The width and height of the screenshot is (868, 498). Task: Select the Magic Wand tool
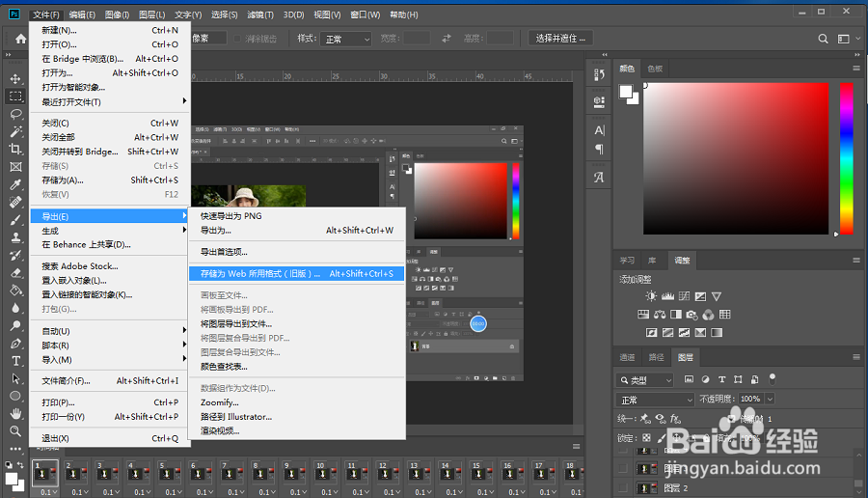15,131
